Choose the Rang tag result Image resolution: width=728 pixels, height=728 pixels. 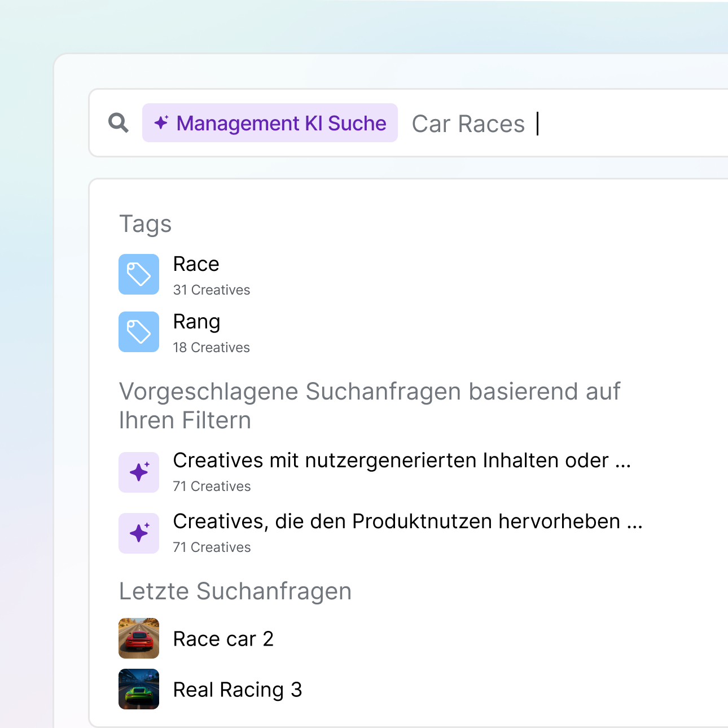(x=196, y=322)
